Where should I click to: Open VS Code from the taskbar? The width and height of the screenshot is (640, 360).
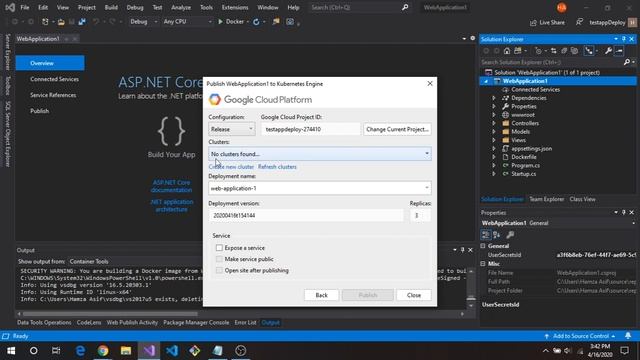[172, 351]
